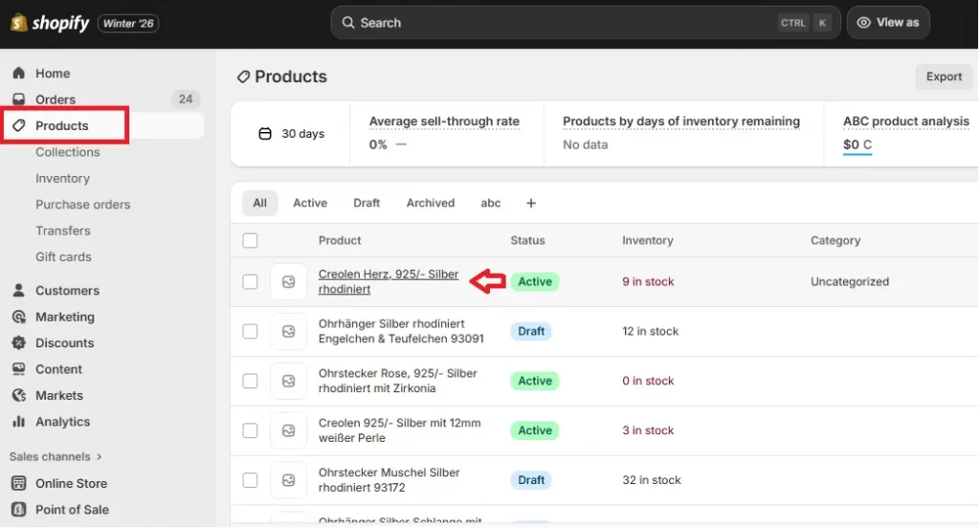Click the image placeholder of Ohrhänger Engelchen product
The image size is (980, 528).
pos(288,331)
